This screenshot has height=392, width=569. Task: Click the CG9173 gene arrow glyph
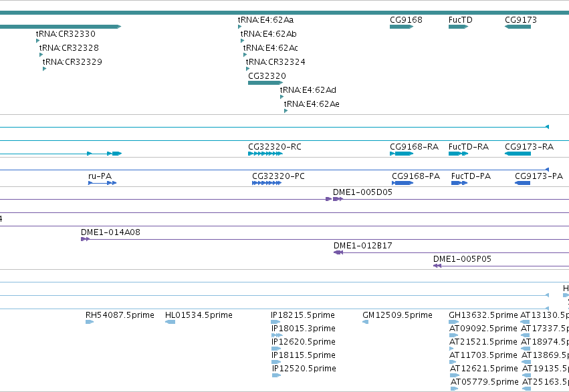tap(518, 27)
